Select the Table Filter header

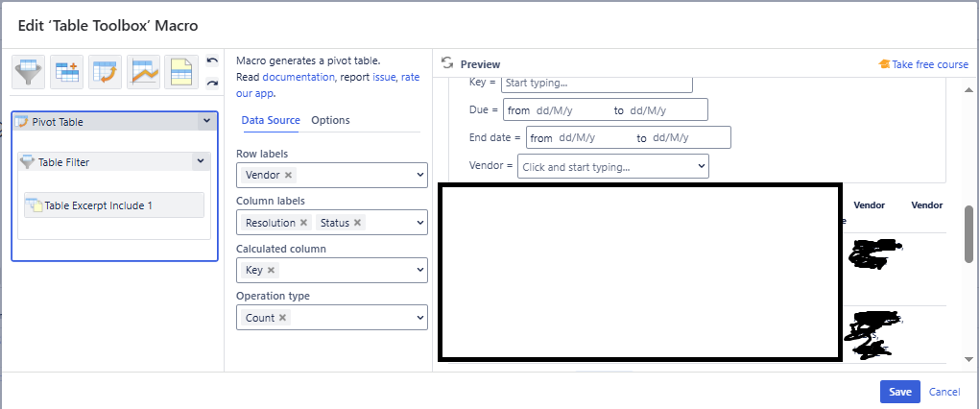(114, 162)
